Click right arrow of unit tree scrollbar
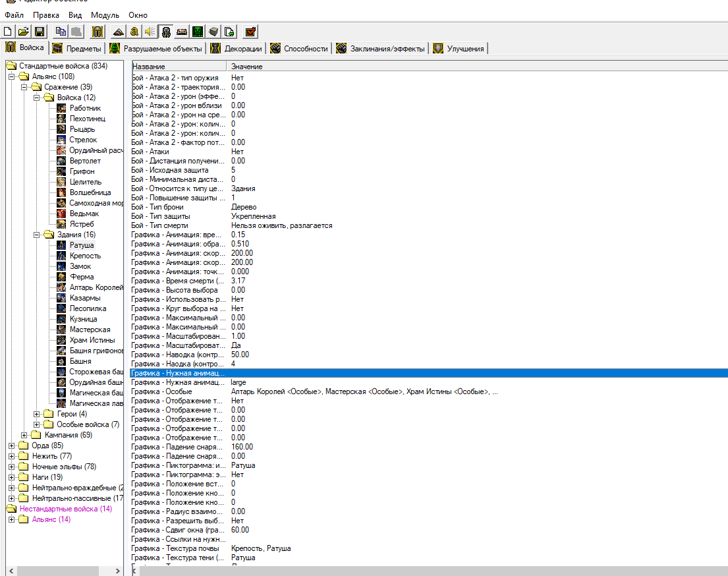This screenshot has width=728, height=576. tap(117, 571)
